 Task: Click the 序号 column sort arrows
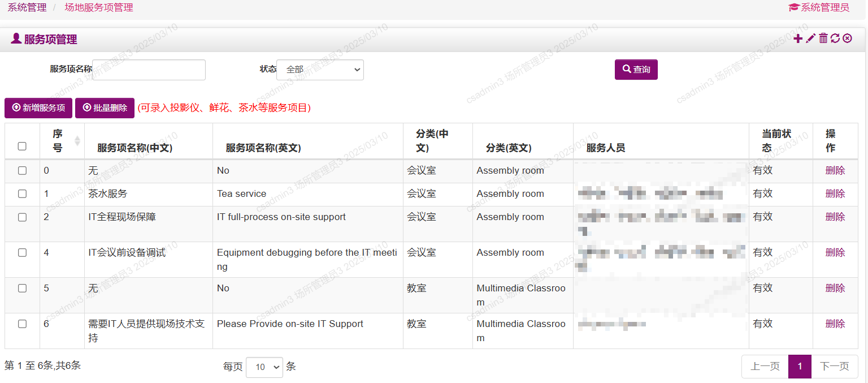(x=77, y=141)
